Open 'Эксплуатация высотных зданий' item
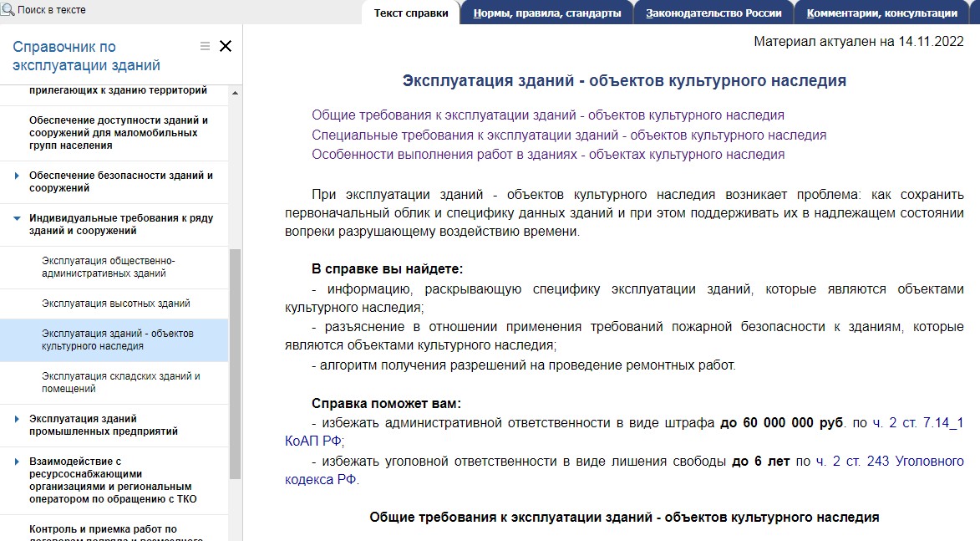The image size is (980, 541). (115, 304)
